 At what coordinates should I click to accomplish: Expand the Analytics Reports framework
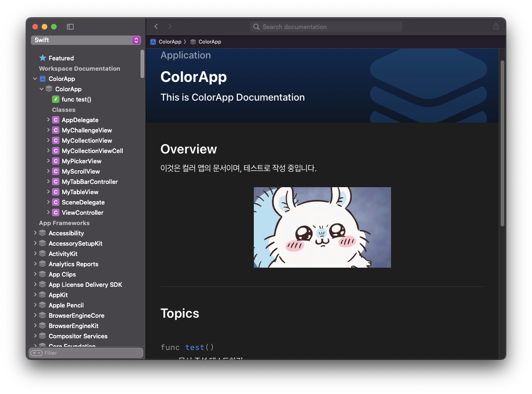point(35,264)
